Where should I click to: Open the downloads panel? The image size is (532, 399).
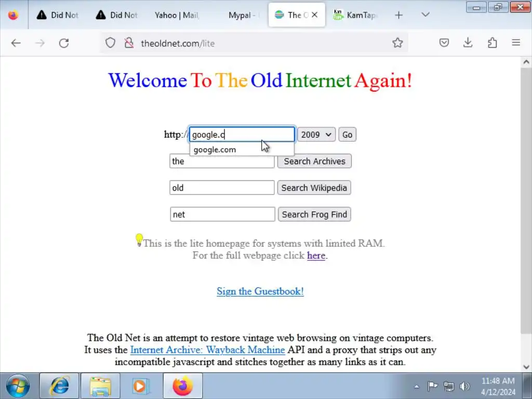468,43
